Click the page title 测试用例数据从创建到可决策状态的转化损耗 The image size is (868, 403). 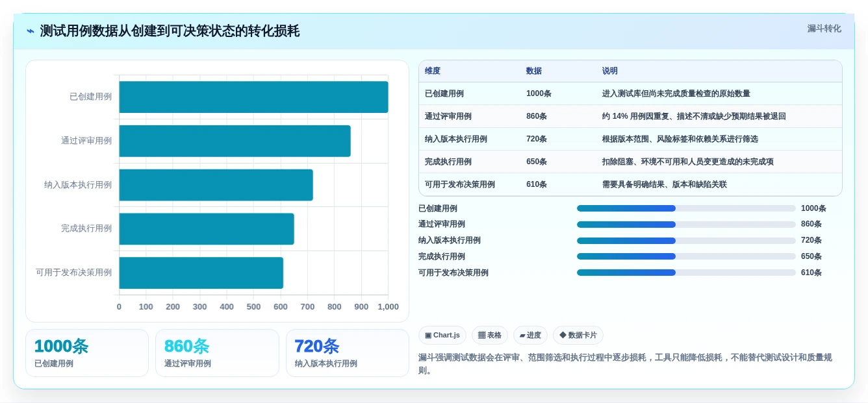(x=170, y=31)
